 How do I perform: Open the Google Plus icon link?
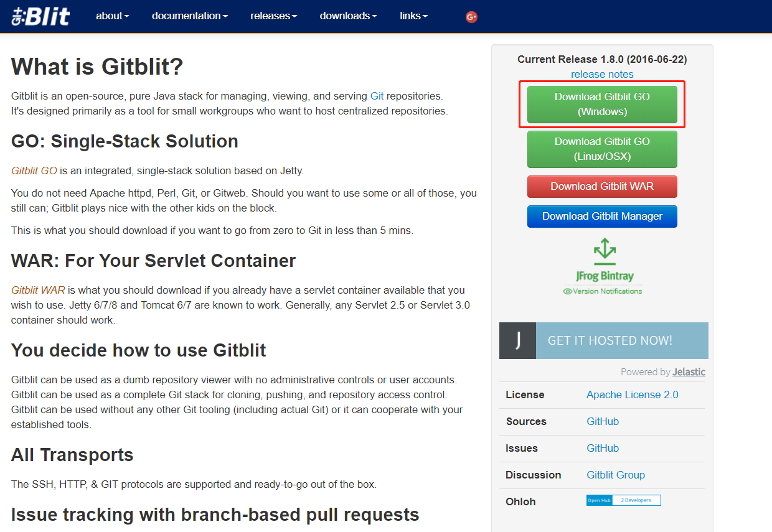coord(471,17)
